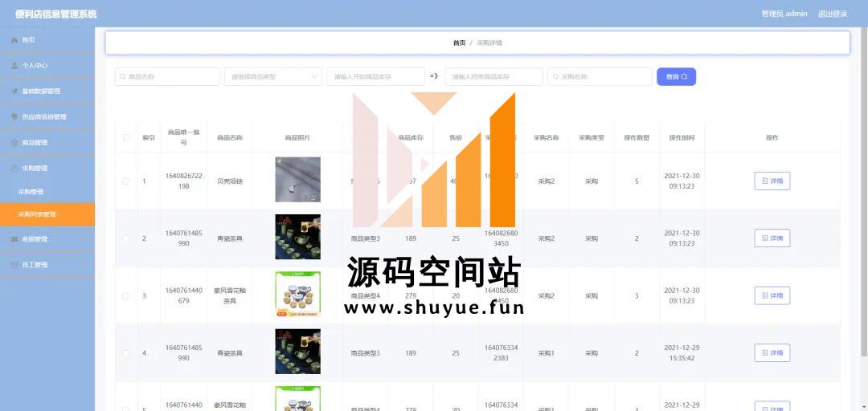Select the 贝壳项链 product name cell

click(x=230, y=181)
